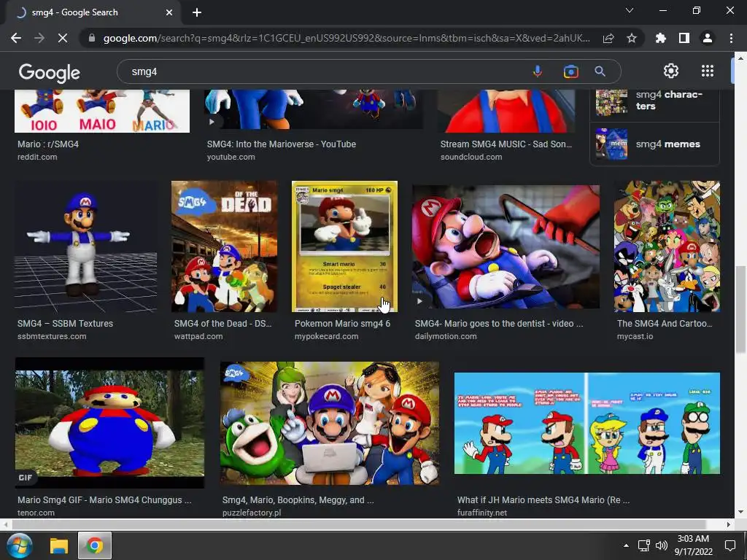Click the share page icon in address bar
747x560 pixels.
pos(608,38)
